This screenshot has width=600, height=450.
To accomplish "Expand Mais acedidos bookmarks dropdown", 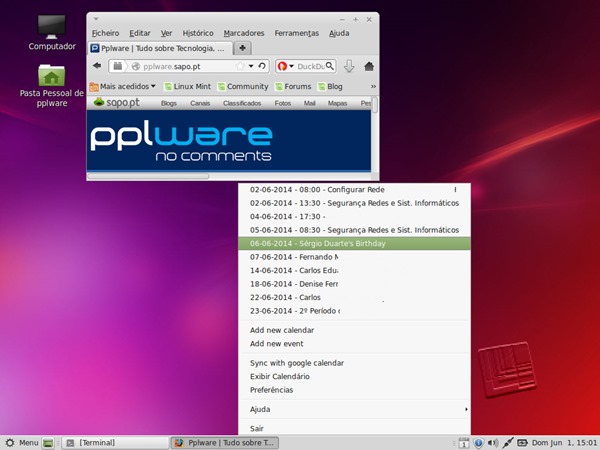I will click(122, 86).
